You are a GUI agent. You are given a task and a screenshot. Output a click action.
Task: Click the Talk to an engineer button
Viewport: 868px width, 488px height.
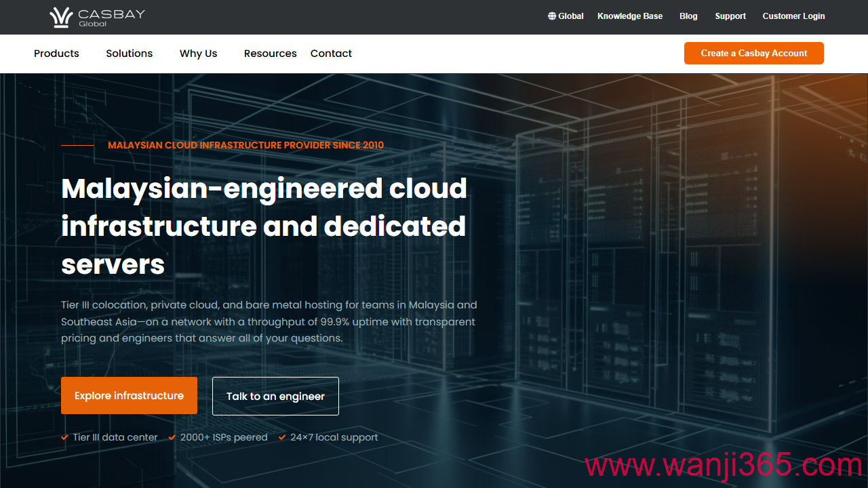point(275,396)
